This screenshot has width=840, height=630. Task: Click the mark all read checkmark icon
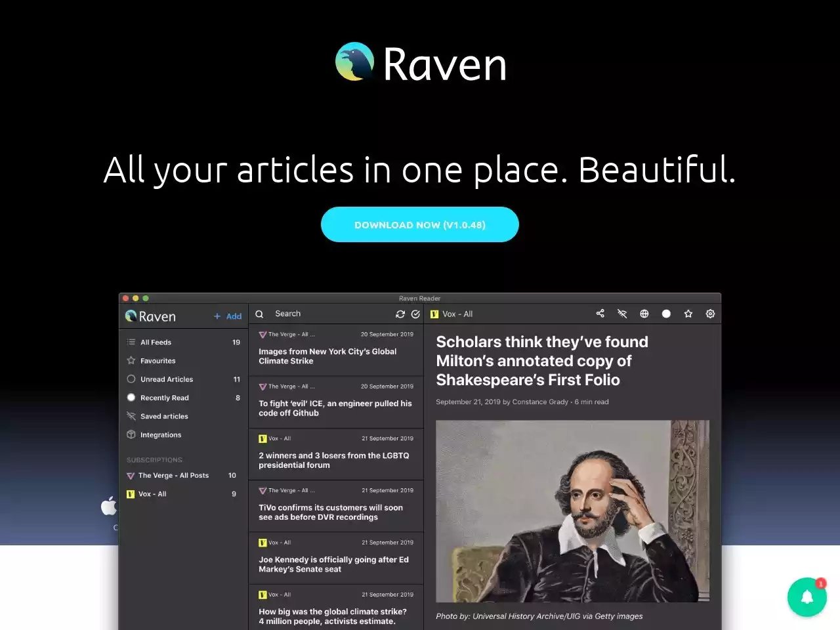coord(415,314)
